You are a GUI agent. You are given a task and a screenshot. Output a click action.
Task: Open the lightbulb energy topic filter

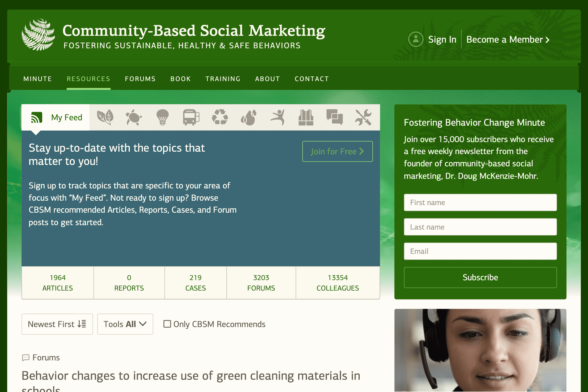[x=162, y=117]
